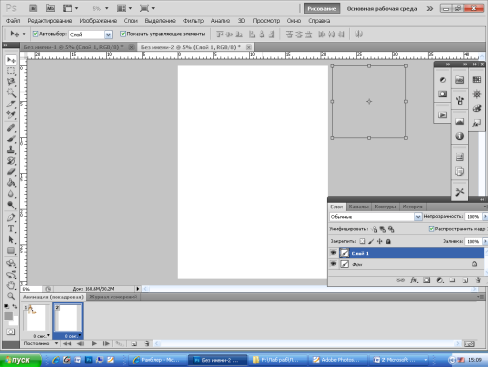Delete layer using Layers panel trash icon

pyautogui.click(x=478, y=280)
